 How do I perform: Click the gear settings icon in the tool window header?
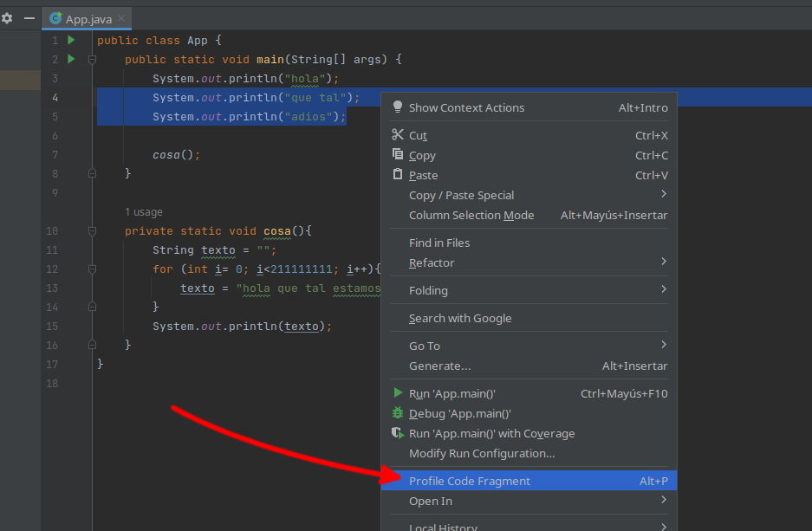tap(7, 18)
